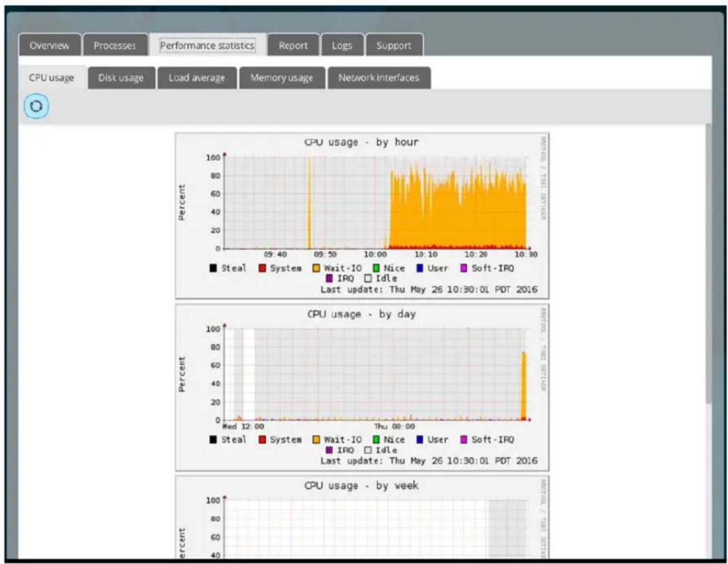Click the green Nice swatch in hour graph
Screen dimensions: 728x564
tap(376, 268)
